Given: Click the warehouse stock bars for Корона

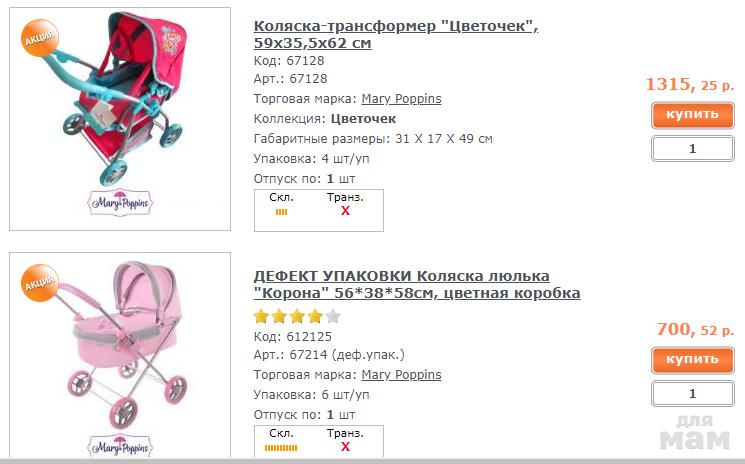Looking at the screenshot, I should (281, 447).
